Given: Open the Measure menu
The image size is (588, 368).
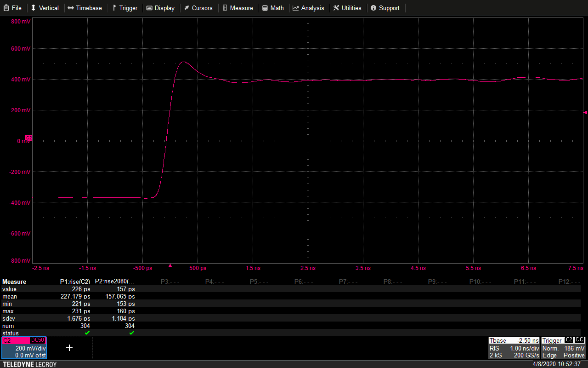Looking at the screenshot, I should [237, 8].
